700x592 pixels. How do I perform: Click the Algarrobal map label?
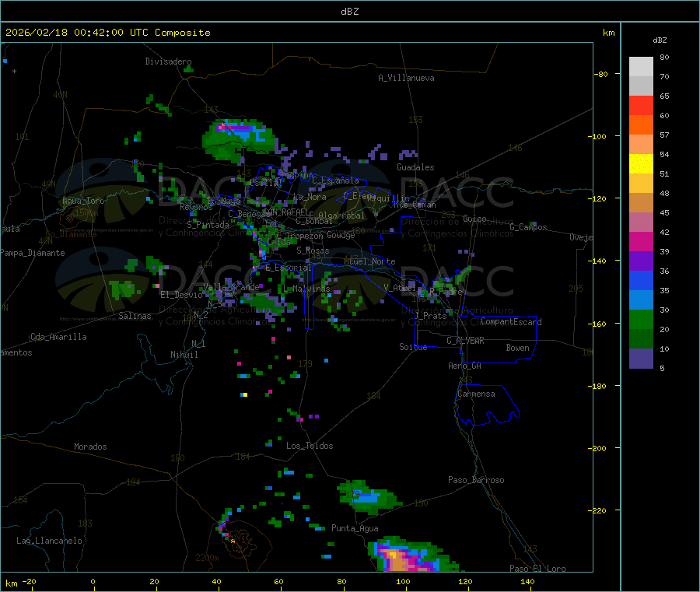[x=341, y=215]
